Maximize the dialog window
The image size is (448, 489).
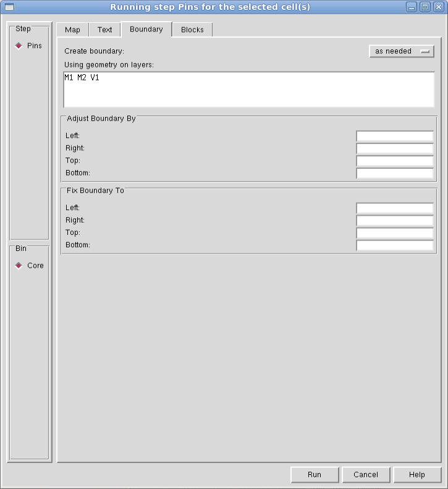(x=425, y=7)
